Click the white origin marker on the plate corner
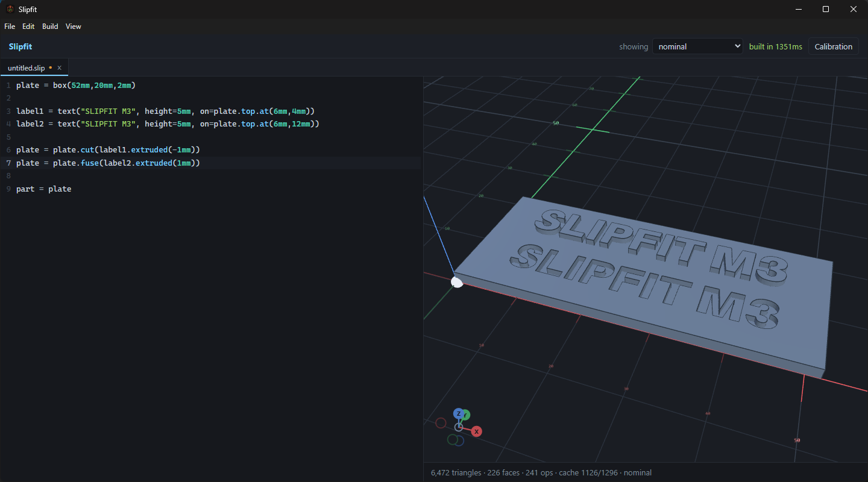Image resolution: width=868 pixels, height=482 pixels. [457, 282]
